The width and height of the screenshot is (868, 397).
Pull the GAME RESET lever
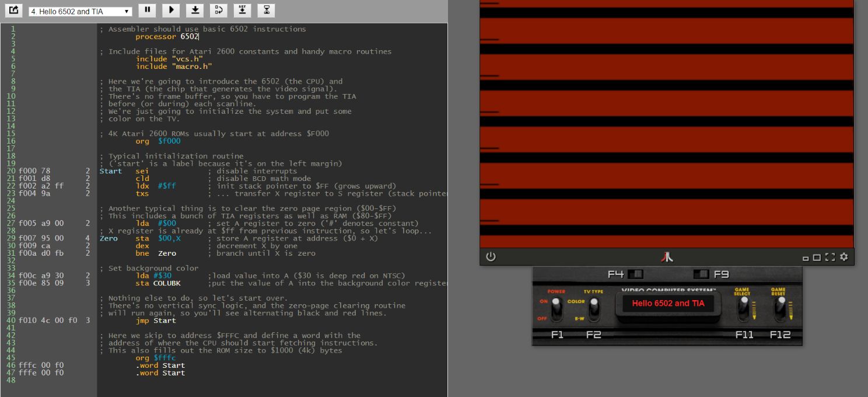click(x=782, y=308)
